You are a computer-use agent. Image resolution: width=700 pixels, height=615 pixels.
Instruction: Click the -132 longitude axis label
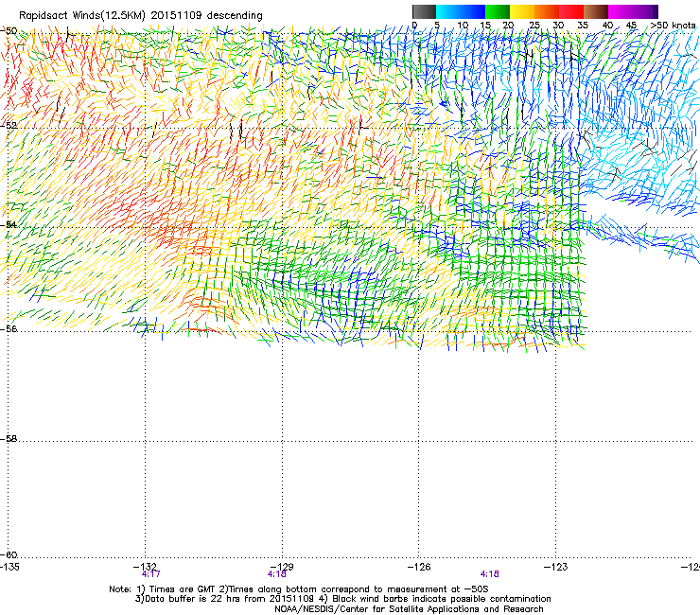click(x=145, y=567)
